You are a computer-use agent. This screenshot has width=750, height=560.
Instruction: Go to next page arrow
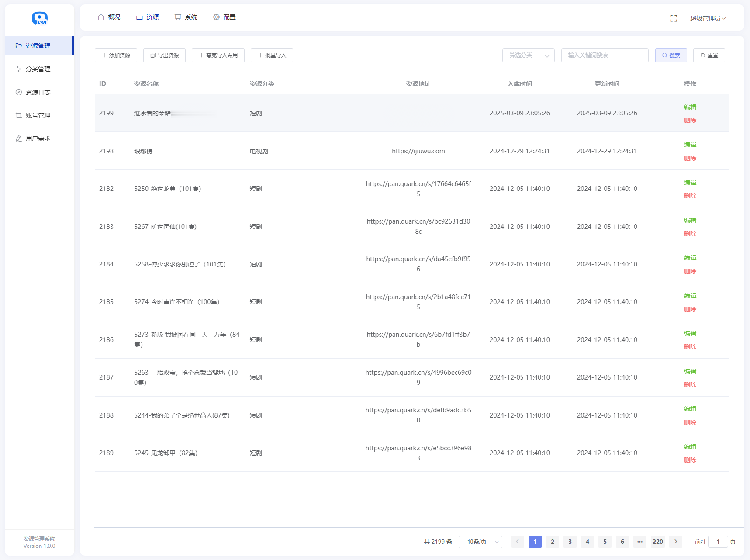tap(675, 542)
